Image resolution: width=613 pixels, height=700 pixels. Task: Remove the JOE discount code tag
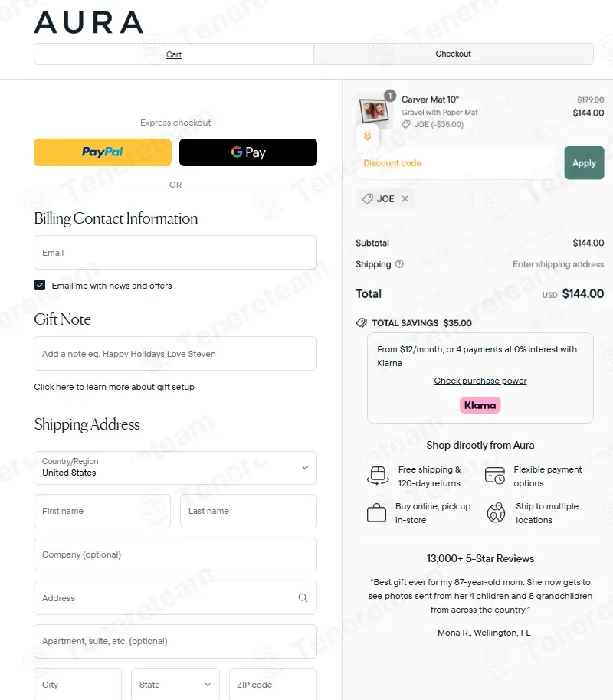click(405, 199)
